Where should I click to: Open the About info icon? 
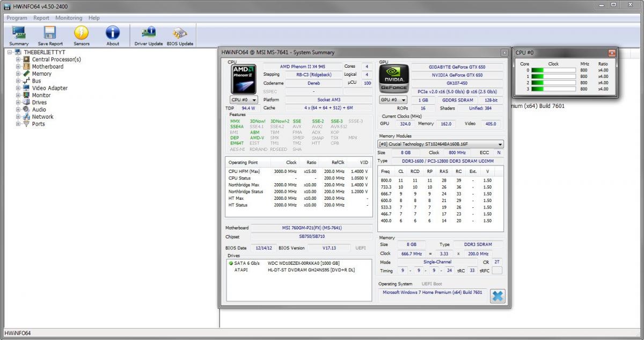pyautogui.click(x=113, y=35)
